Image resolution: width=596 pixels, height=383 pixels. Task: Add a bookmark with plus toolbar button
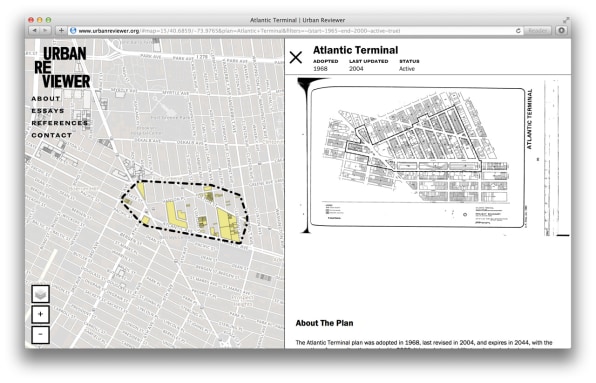(x=61, y=30)
